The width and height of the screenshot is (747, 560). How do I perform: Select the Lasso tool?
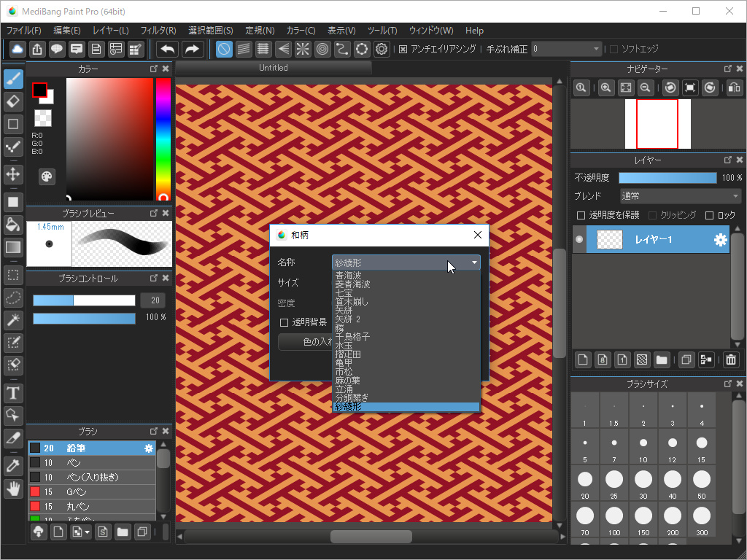click(x=13, y=297)
